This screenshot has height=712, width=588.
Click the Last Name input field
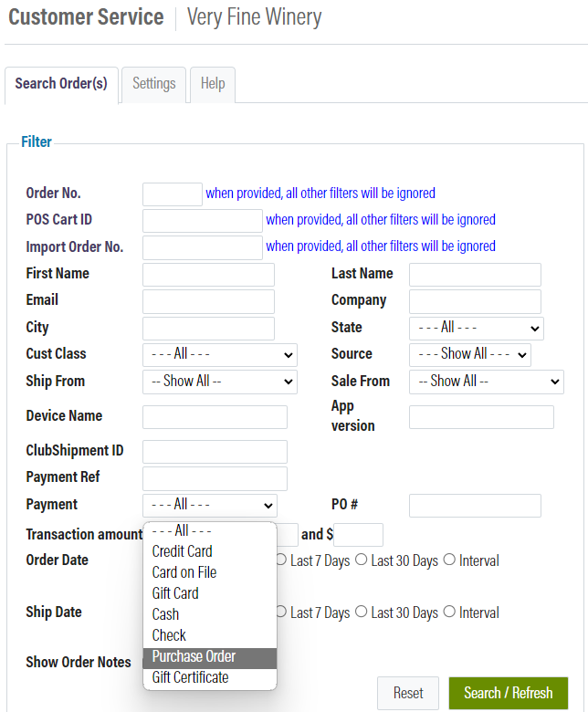[475, 275]
